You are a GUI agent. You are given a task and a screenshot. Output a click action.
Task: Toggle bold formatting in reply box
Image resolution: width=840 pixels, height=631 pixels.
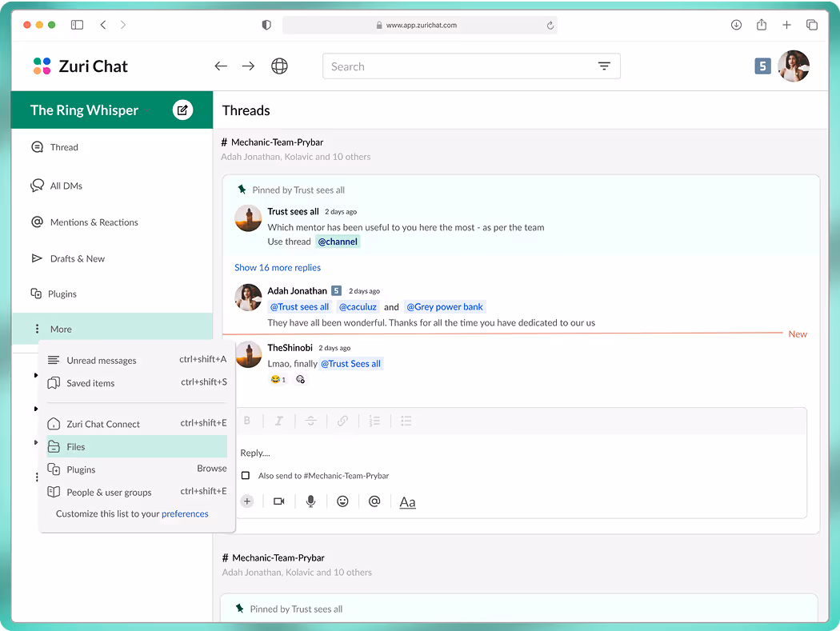pos(247,421)
